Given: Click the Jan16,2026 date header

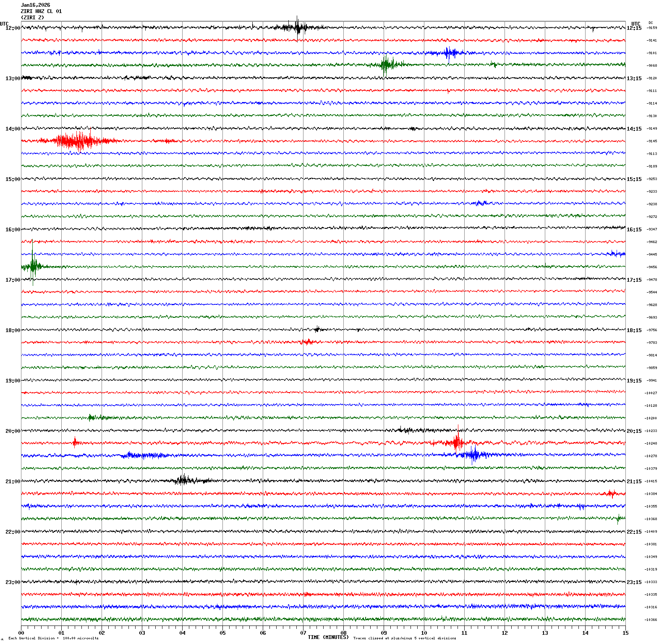Looking at the screenshot, I should (35, 5).
